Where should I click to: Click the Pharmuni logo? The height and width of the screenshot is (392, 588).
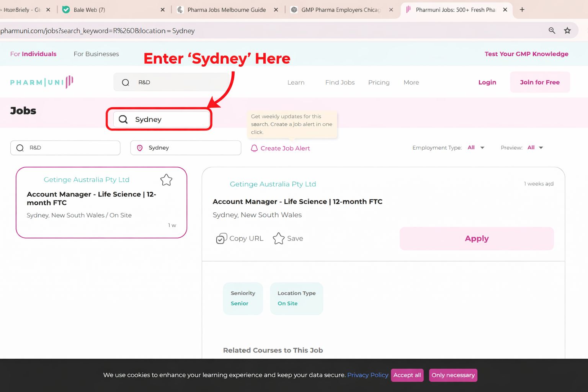[42, 82]
